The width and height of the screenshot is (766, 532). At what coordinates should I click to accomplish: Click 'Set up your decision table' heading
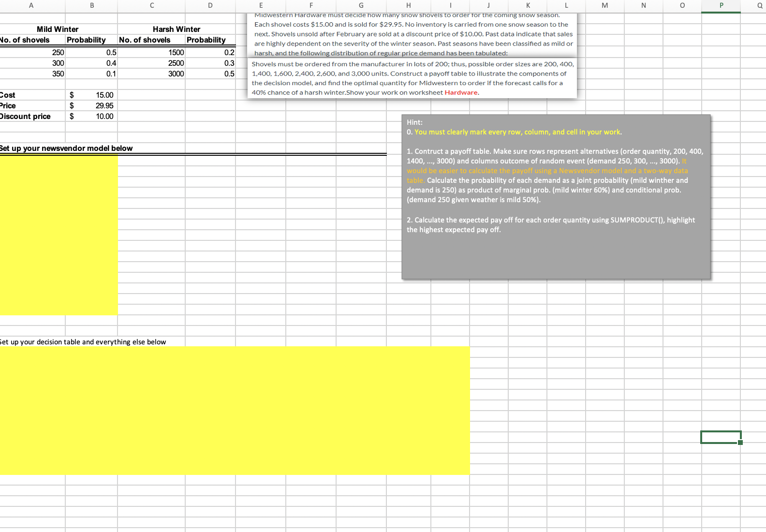click(83, 341)
